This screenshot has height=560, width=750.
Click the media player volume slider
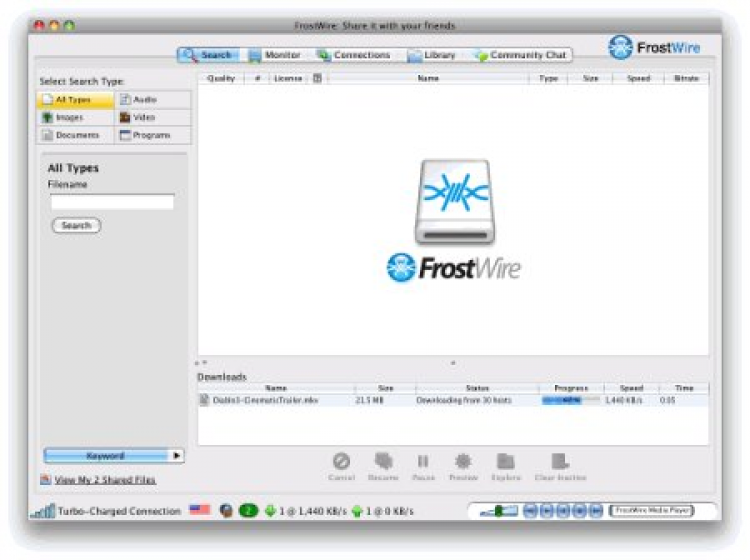(499, 511)
